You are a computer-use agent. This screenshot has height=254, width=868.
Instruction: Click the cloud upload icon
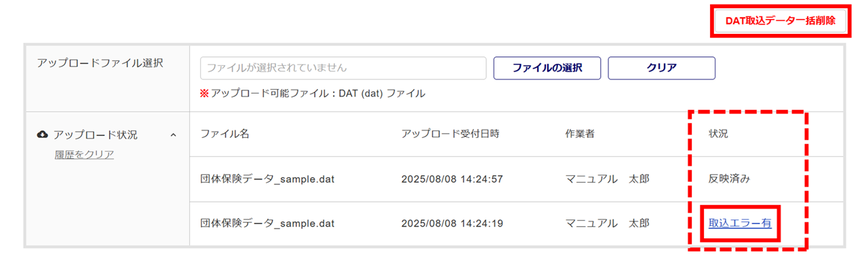pyautogui.click(x=42, y=134)
